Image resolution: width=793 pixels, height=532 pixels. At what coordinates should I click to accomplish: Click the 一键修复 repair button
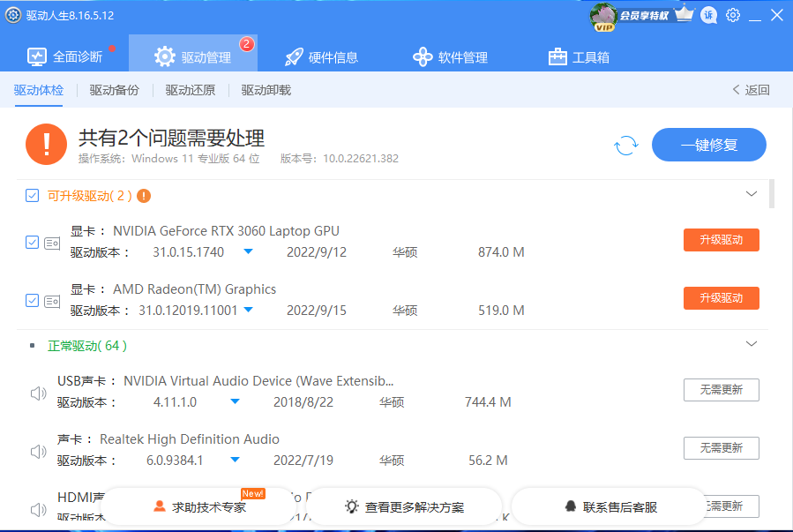[x=708, y=145]
